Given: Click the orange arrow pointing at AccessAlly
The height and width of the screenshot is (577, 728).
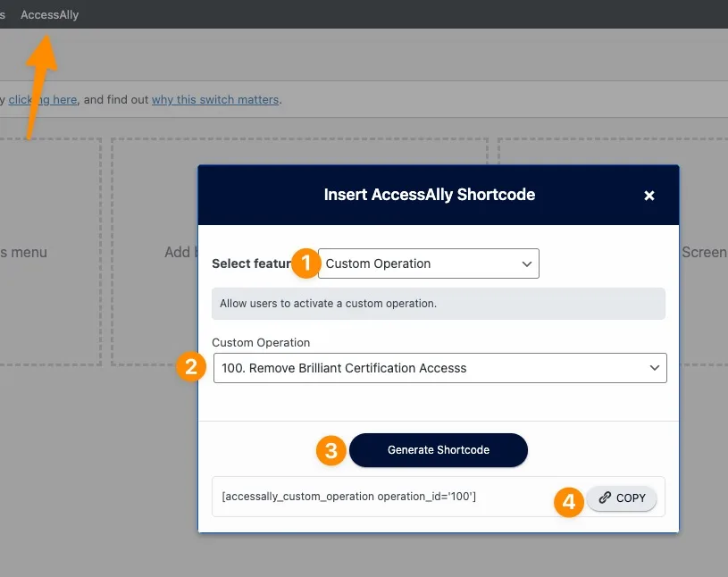Looking at the screenshot, I should [40, 80].
